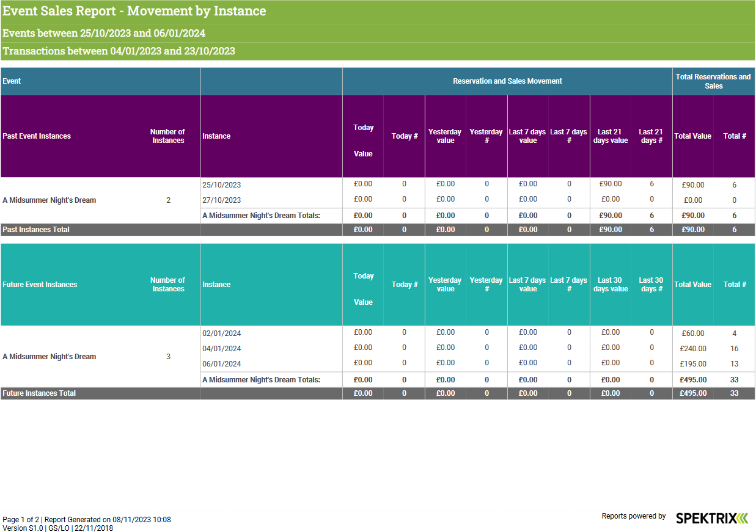Click 'Total Value' header in the future events section
Image resolution: width=756 pixels, height=532 pixels.
coord(692,285)
